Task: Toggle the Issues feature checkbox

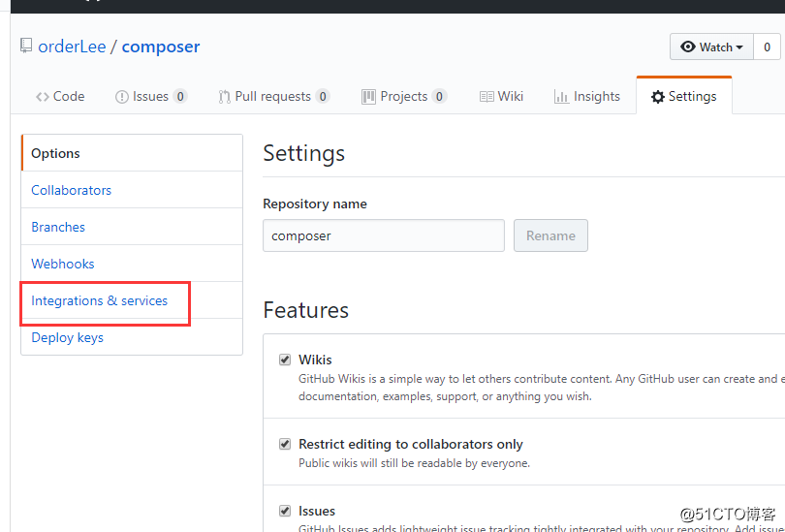Action: click(285, 511)
